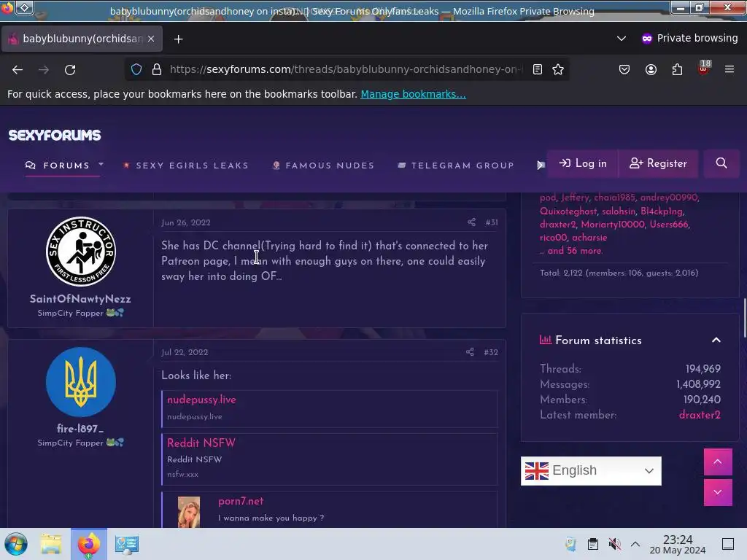This screenshot has height=560, width=747.
Task: Click the SaintOfNawtyNezz username
Action: click(x=80, y=299)
